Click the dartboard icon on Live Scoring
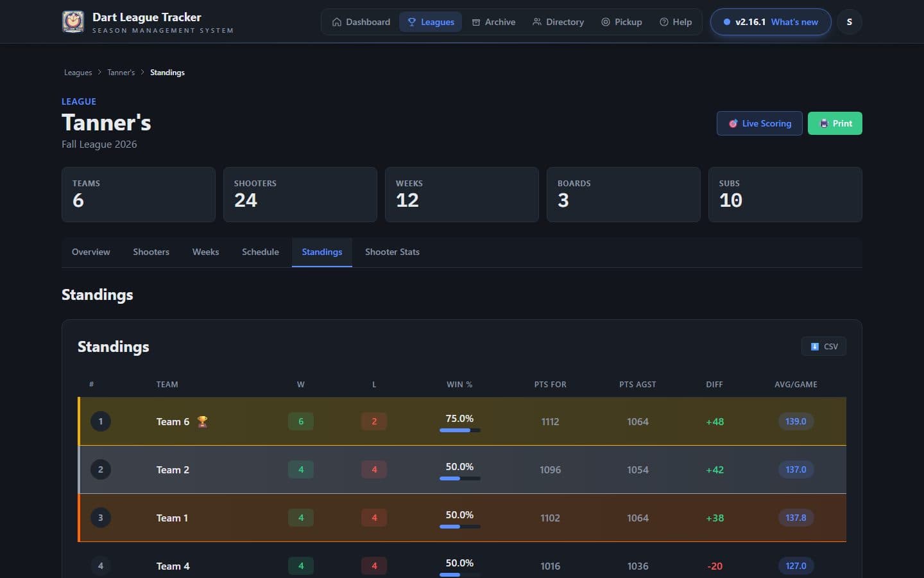Screen dimensions: 924x578 tap(733, 123)
